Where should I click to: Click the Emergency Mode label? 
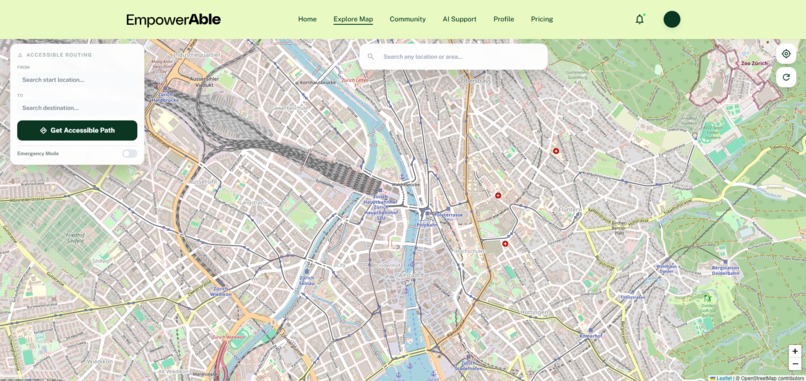[38, 153]
